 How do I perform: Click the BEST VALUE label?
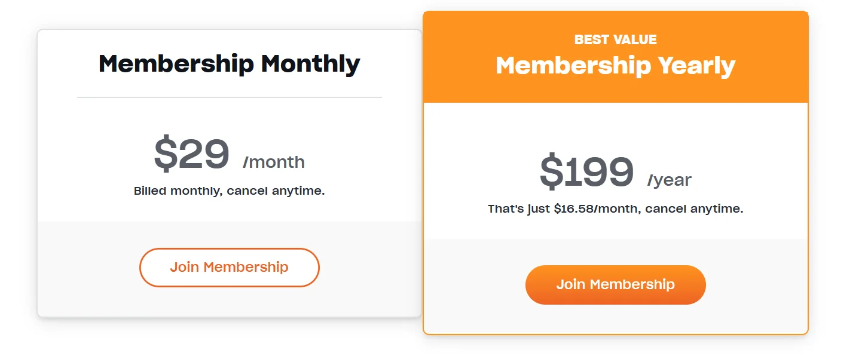point(615,39)
